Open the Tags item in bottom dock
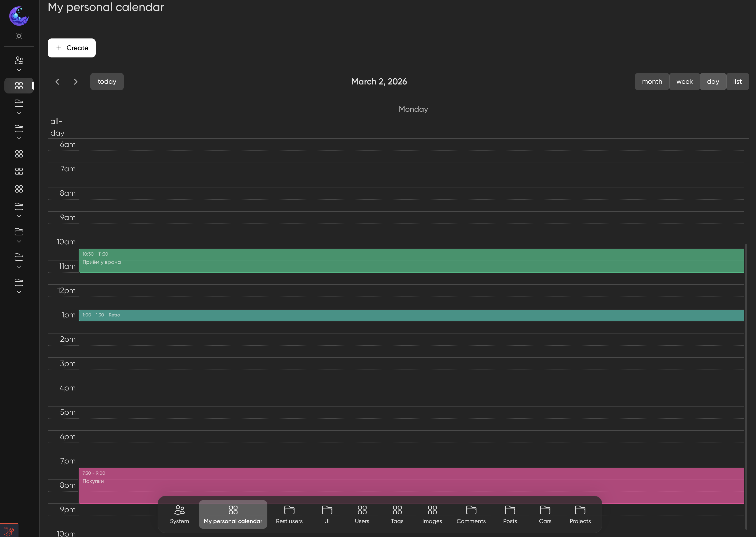The width and height of the screenshot is (756, 537). [x=397, y=514]
